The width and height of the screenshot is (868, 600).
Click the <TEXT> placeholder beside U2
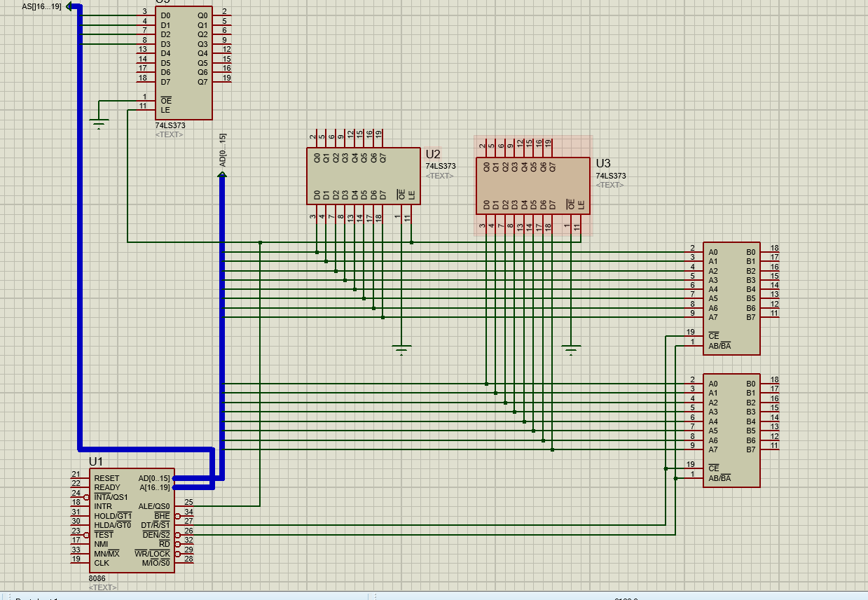[x=439, y=176]
